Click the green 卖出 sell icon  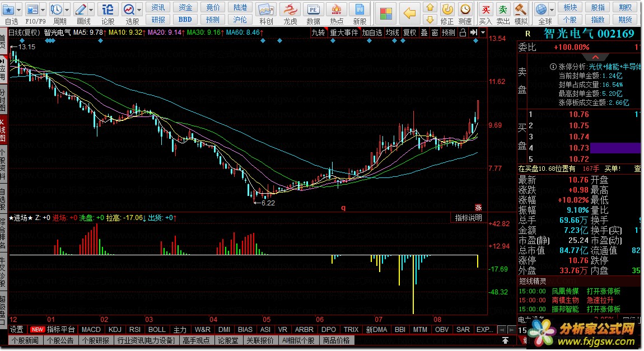coord(503,9)
